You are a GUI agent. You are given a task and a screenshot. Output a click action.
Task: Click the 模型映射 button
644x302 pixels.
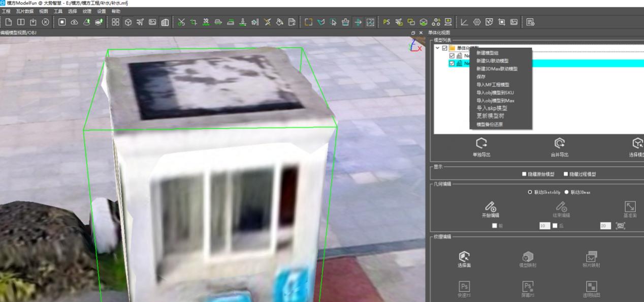point(528,259)
